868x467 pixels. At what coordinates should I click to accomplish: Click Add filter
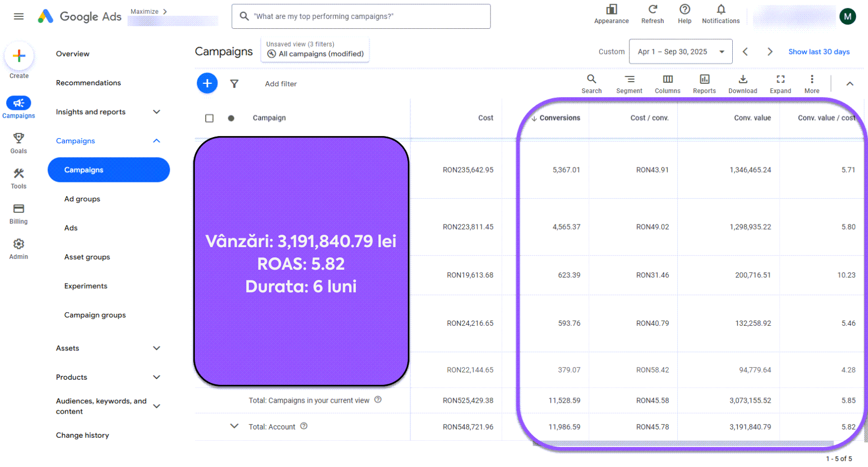pyautogui.click(x=281, y=84)
